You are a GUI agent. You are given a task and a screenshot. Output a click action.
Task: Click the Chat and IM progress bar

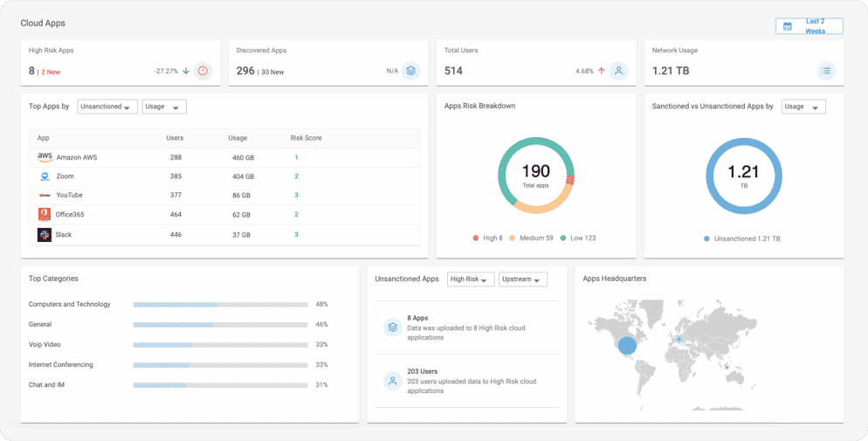220,384
